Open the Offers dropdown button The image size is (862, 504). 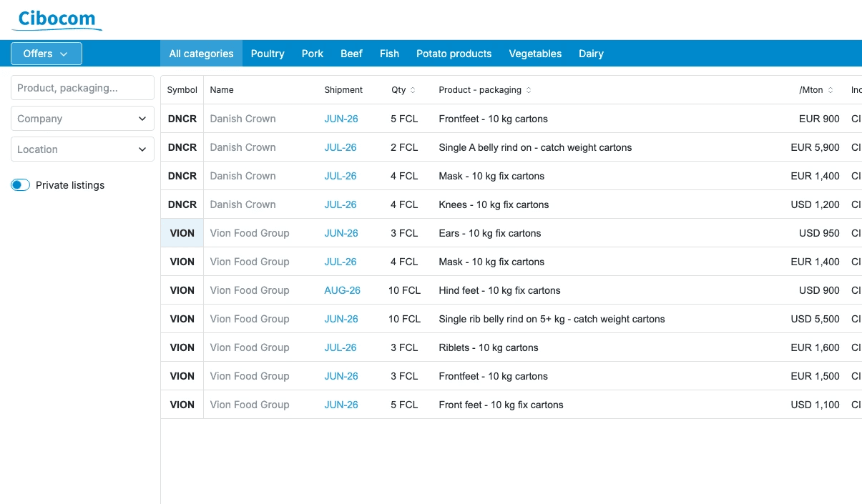click(46, 54)
